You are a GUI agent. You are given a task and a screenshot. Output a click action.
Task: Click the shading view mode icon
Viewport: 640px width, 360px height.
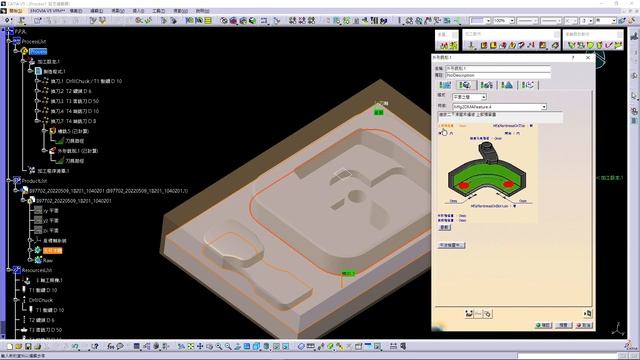(x=266, y=347)
